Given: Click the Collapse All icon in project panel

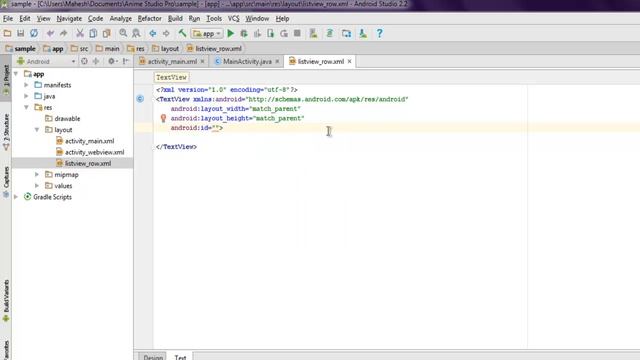Looking at the screenshot, I should tap(96, 61).
